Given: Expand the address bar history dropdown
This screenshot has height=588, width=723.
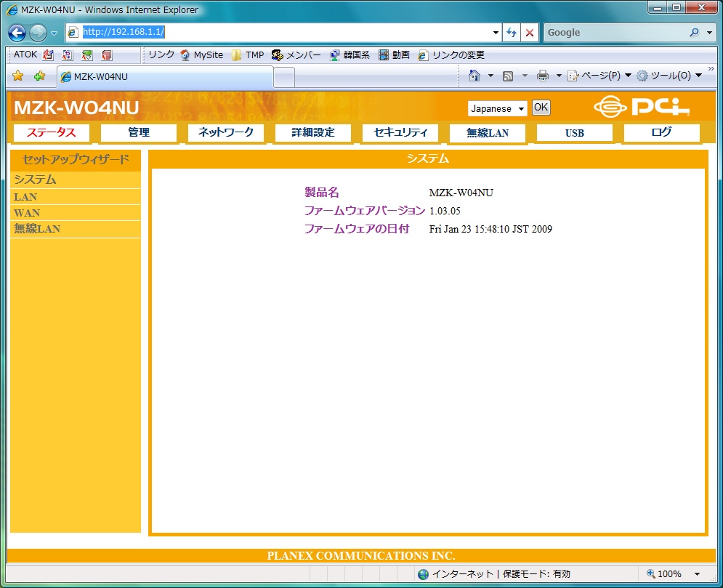Looking at the screenshot, I should (x=496, y=32).
